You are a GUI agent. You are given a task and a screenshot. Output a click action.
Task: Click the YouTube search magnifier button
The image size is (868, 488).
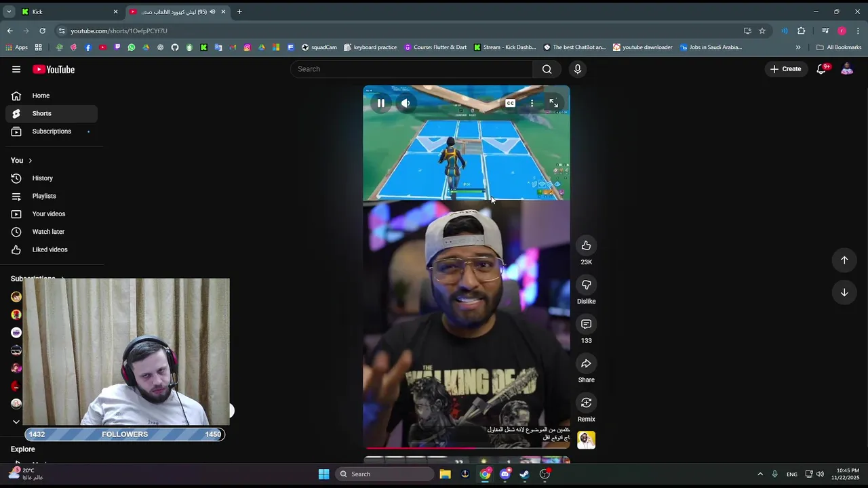pyautogui.click(x=547, y=69)
